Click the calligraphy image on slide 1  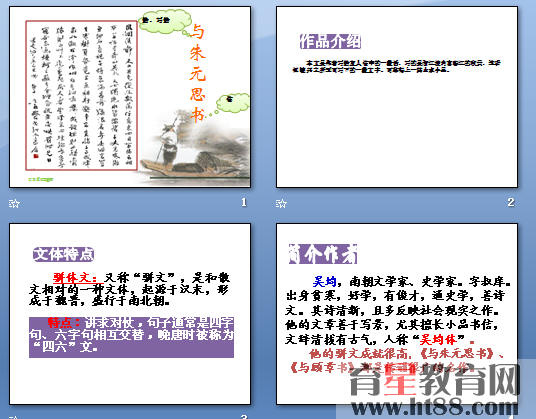pos(81,95)
